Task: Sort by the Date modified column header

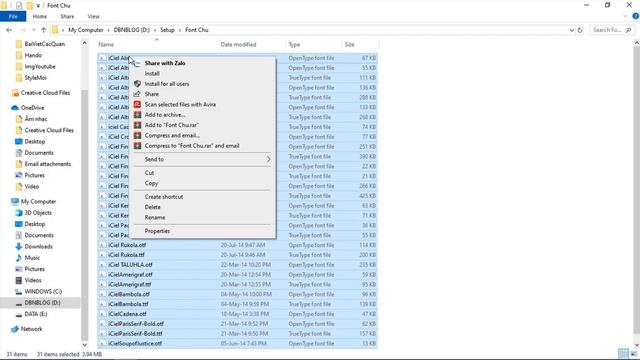Action: 238,44
